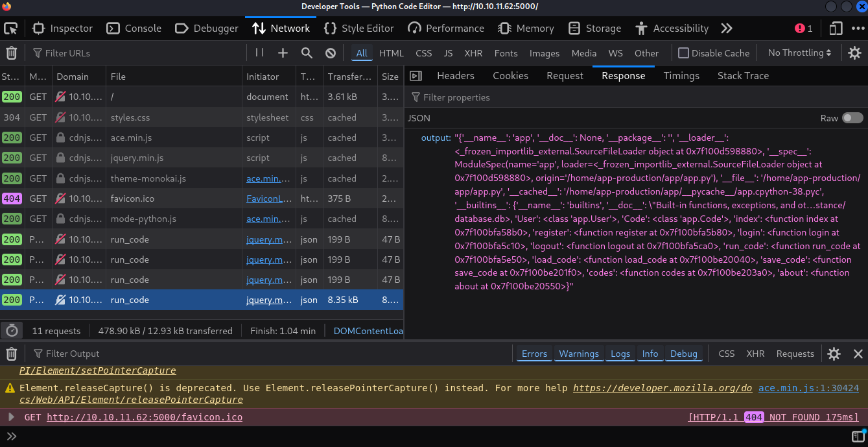Toggle split console icon

(x=857, y=436)
